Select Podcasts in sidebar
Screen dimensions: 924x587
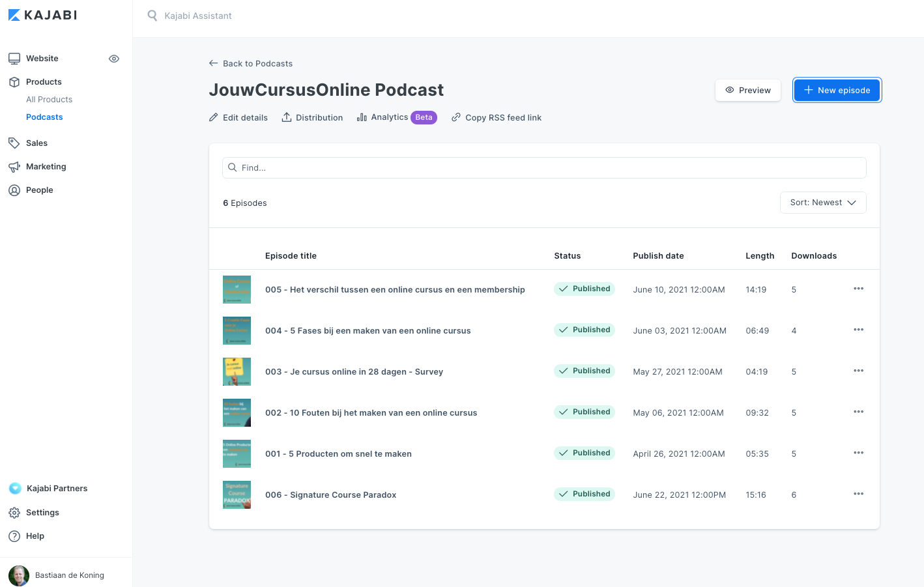44,117
